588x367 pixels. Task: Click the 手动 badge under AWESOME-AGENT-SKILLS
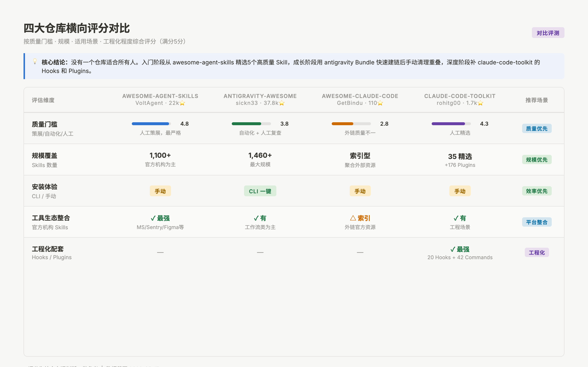pos(160,191)
